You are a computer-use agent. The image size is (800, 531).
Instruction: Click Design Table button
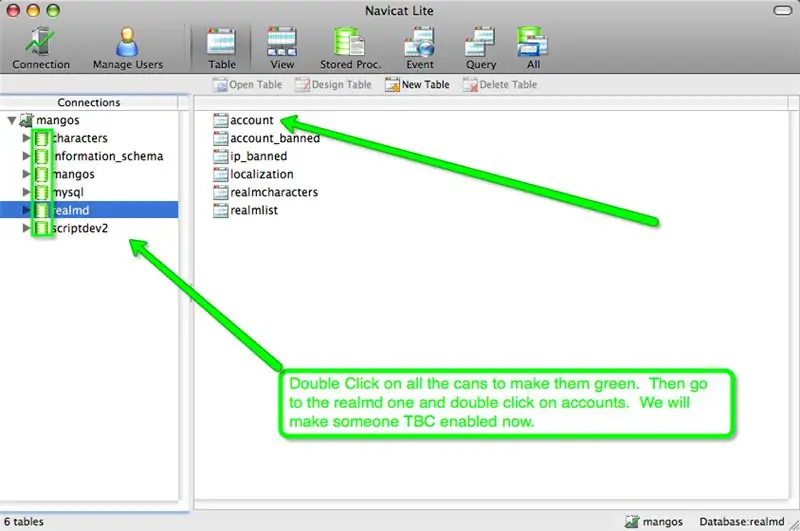point(333,85)
